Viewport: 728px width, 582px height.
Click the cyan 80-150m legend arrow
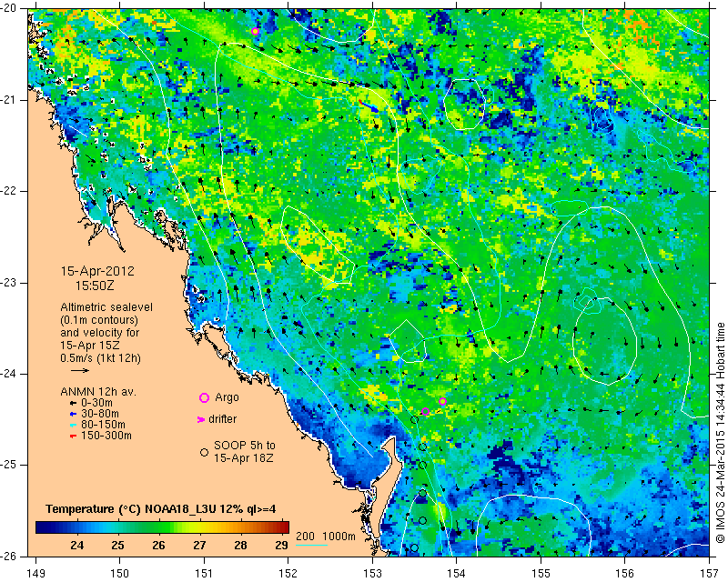(x=73, y=425)
